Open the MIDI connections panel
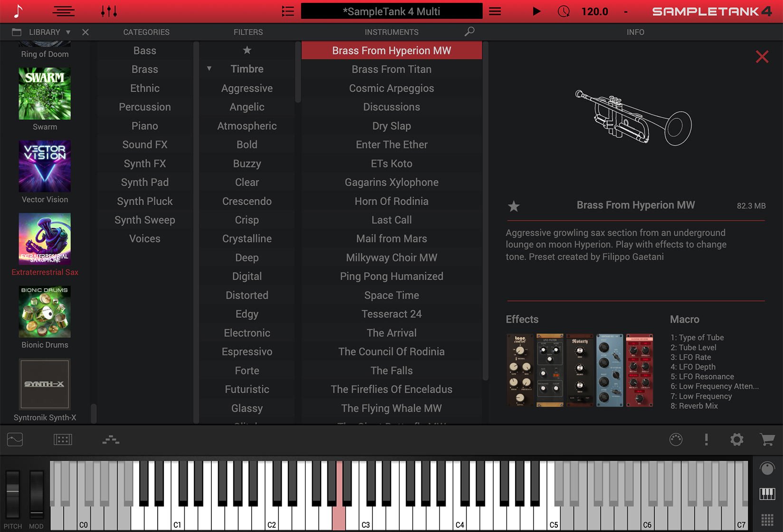The image size is (783, 532). 676,440
